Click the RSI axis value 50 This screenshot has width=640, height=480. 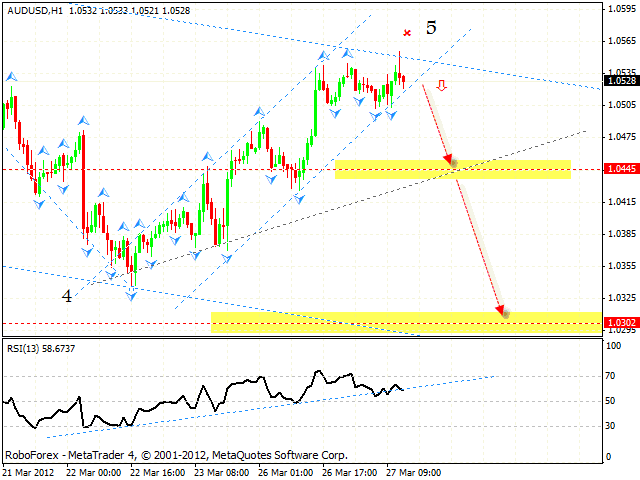pos(610,401)
